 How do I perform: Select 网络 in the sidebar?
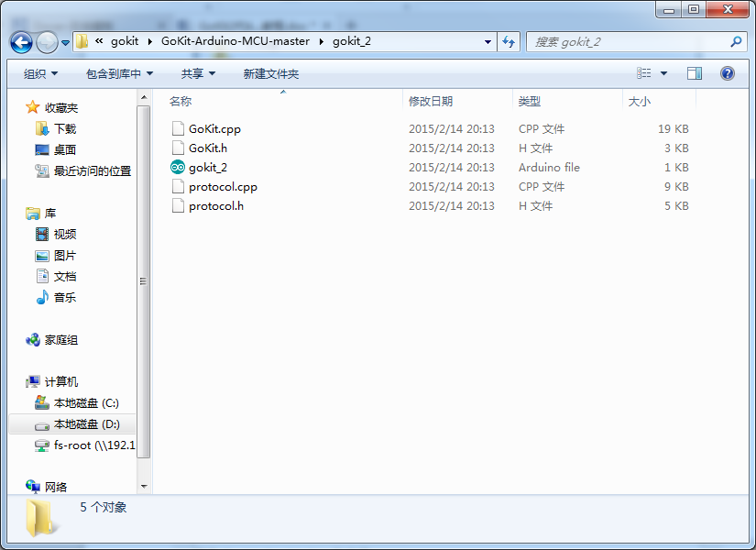(x=47, y=487)
